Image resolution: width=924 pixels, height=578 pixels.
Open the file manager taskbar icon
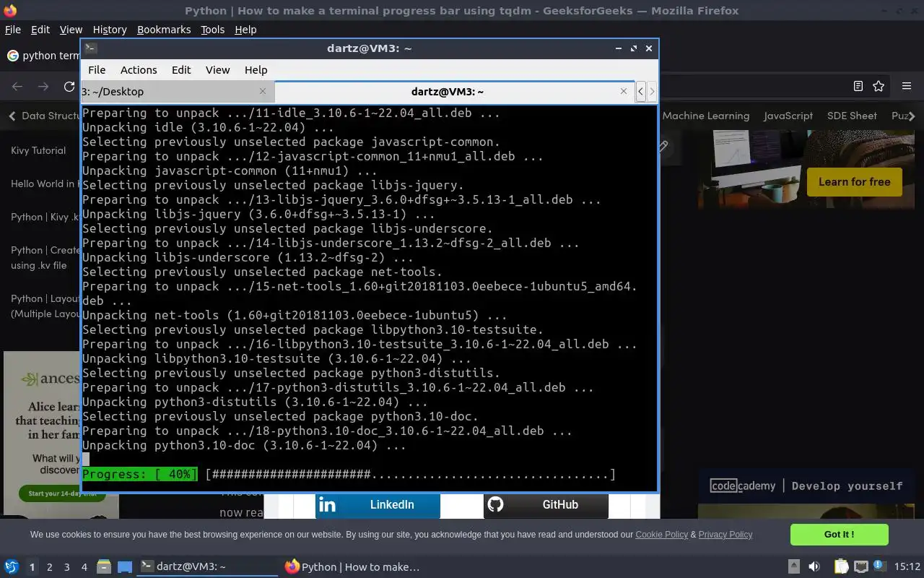pyautogui.click(x=104, y=567)
